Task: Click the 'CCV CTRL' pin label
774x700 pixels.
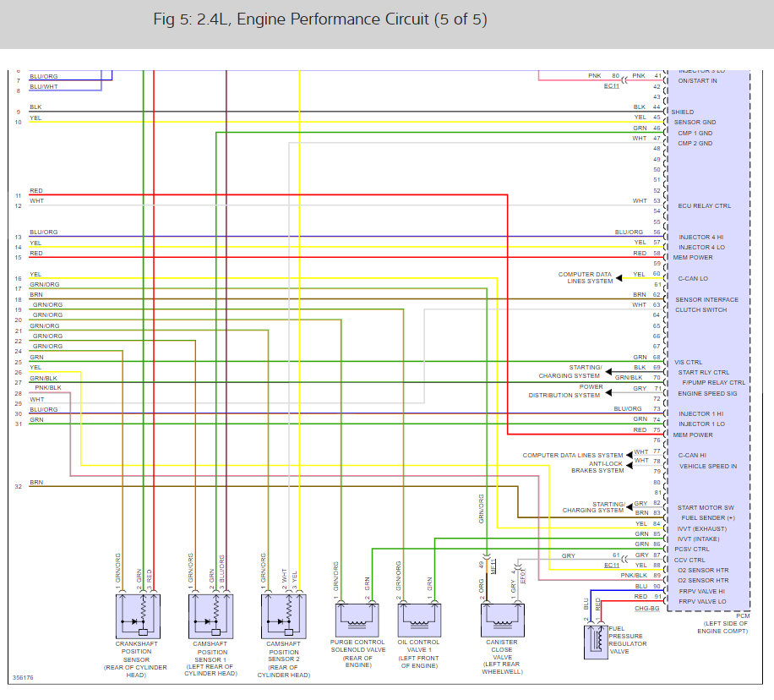Action: pyautogui.click(x=690, y=561)
